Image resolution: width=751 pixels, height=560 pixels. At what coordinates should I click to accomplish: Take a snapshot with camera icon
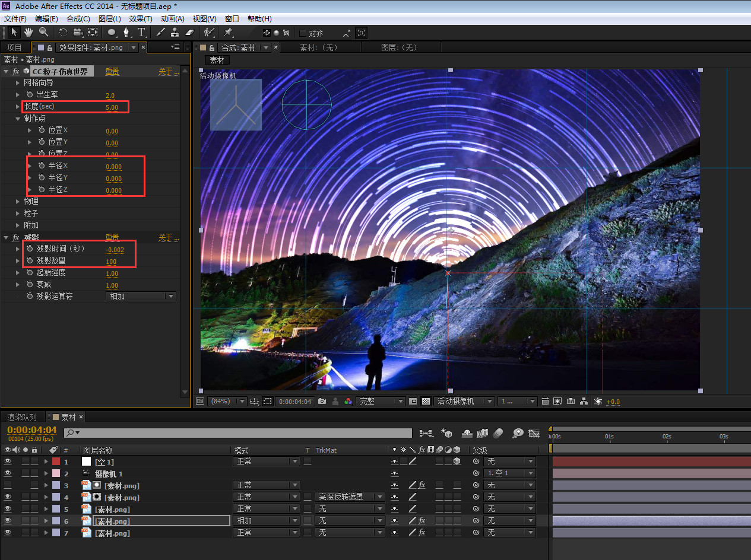322,402
